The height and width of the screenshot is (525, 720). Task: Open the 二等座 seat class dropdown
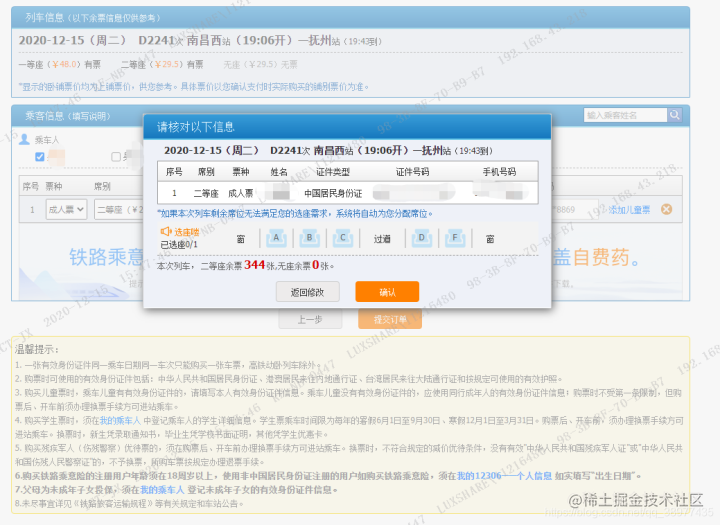(118, 209)
